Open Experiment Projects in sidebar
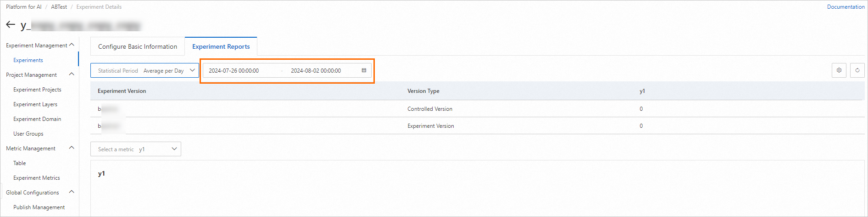Viewport: 868px width, 217px height. click(x=37, y=90)
